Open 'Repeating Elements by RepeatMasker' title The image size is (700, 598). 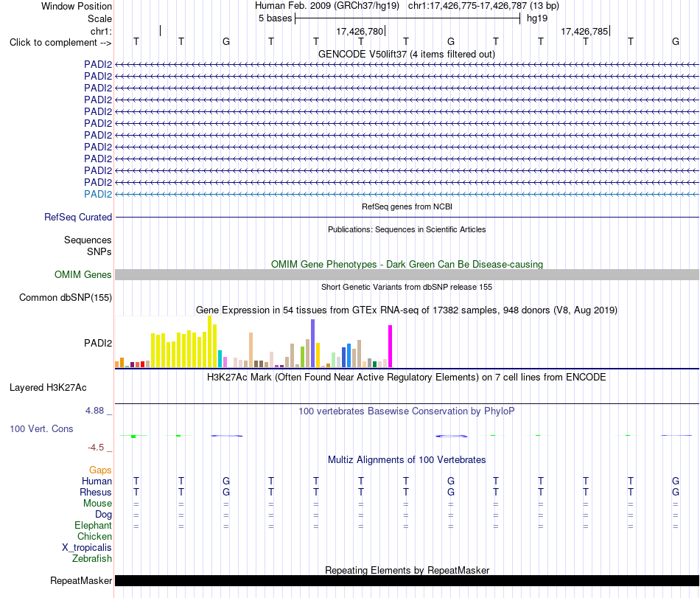point(407,570)
